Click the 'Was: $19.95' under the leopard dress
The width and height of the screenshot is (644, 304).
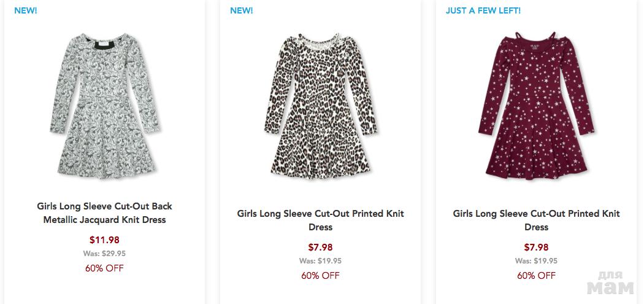pos(320,261)
